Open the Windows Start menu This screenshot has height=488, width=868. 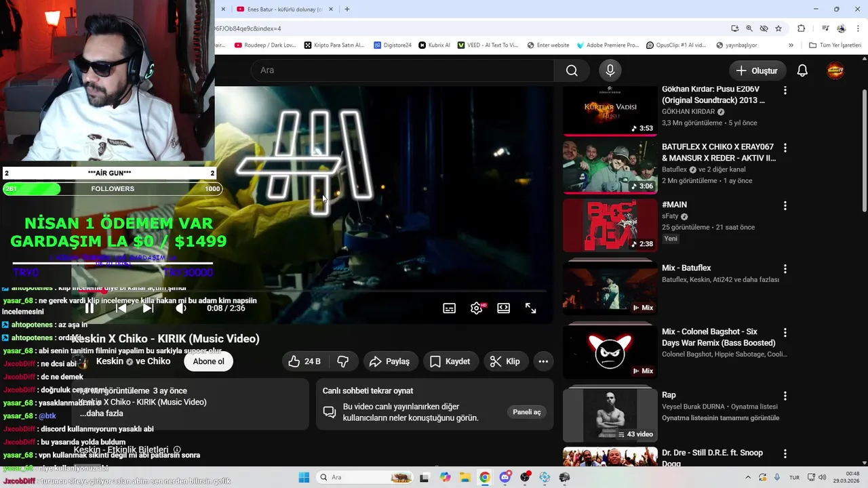click(x=303, y=477)
